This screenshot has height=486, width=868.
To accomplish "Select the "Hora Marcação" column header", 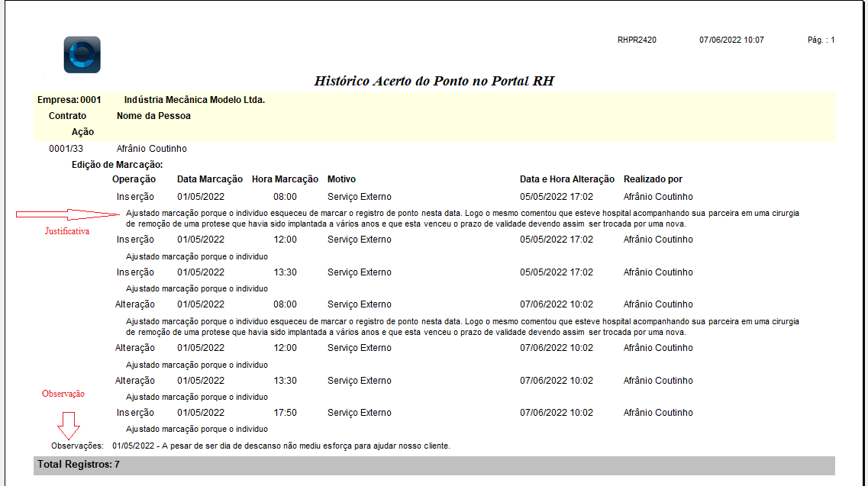I will [x=285, y=179].
